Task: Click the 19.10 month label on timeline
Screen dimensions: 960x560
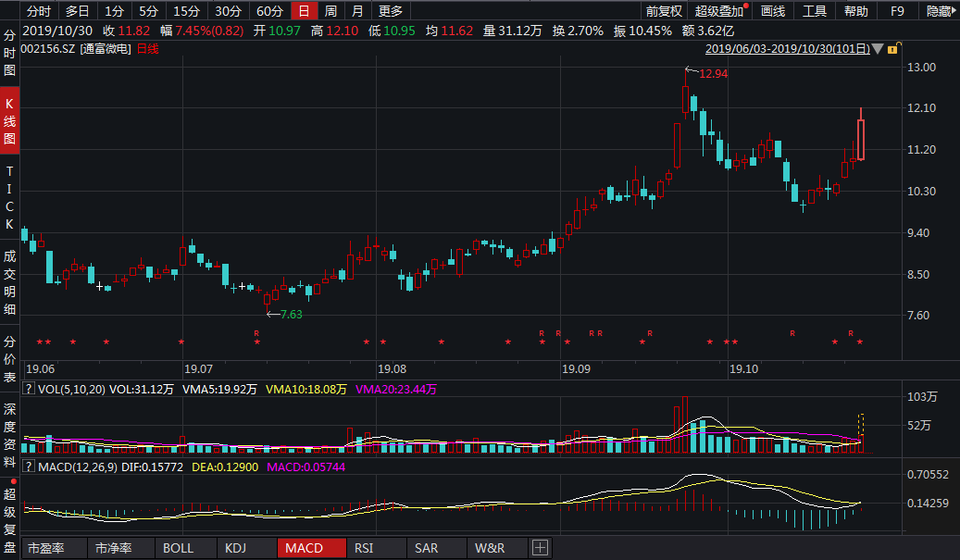Action: (x=744, y=369)
